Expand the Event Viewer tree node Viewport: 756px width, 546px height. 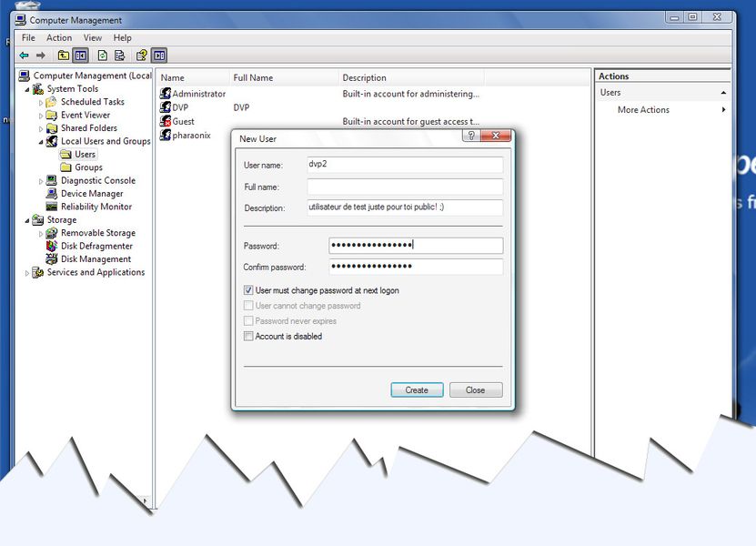pos(41,116)
